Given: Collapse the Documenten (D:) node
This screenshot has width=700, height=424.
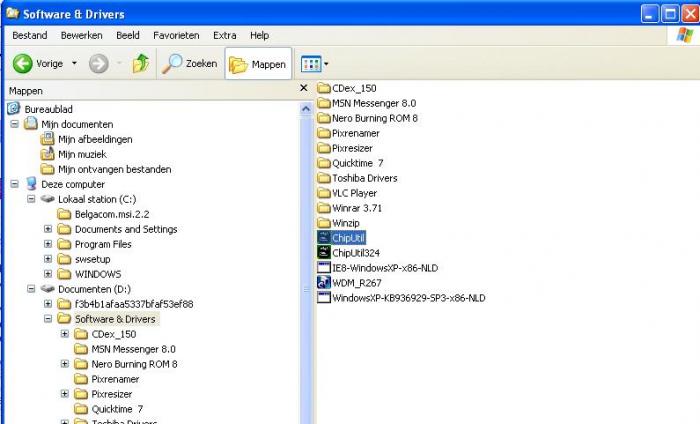Looking at the screenshot, I should click(x=31, y=289).
